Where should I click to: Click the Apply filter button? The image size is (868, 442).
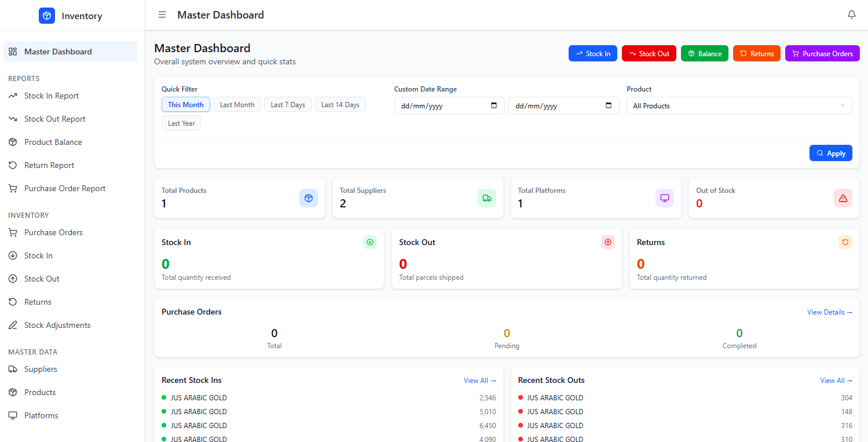click(830, 153)
